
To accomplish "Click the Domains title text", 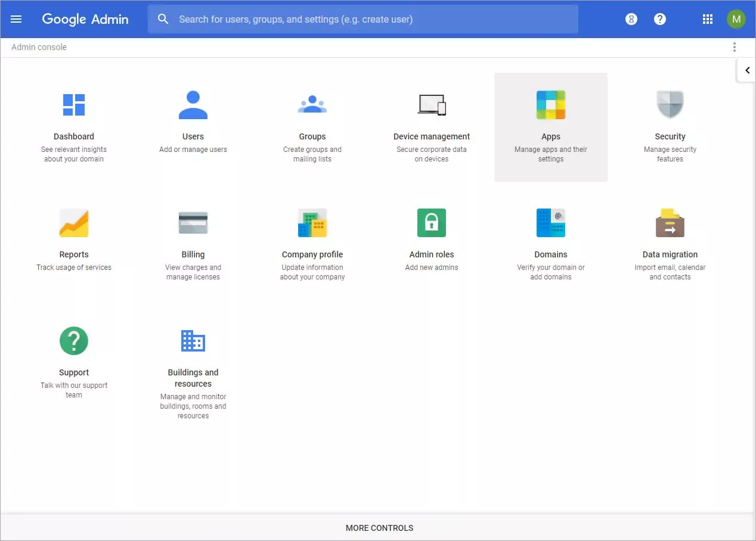I will pyautogui.click(x=551, y=254).
